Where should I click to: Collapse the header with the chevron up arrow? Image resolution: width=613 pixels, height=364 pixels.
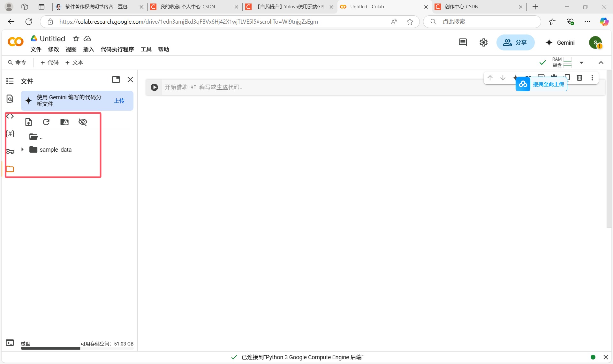pyautogui.click(x=601, y=63)
